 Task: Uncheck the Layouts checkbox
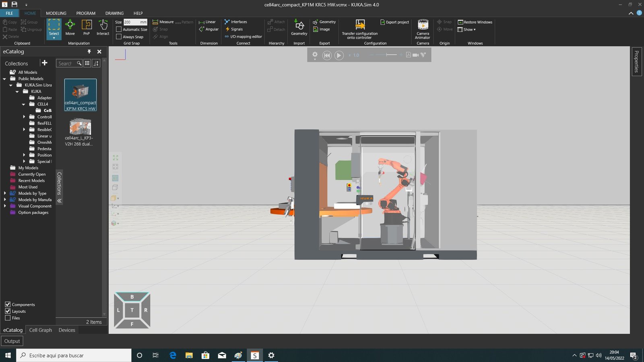tap(8, 311)
